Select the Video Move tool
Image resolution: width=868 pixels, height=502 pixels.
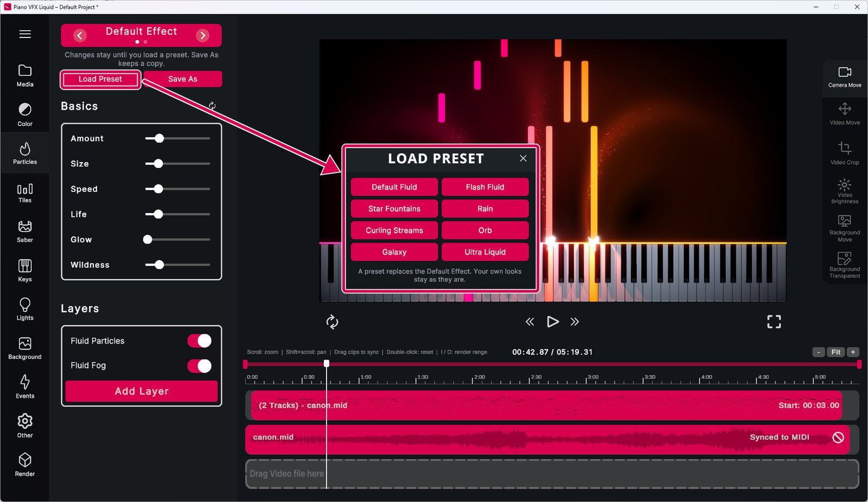click(845, 114)
